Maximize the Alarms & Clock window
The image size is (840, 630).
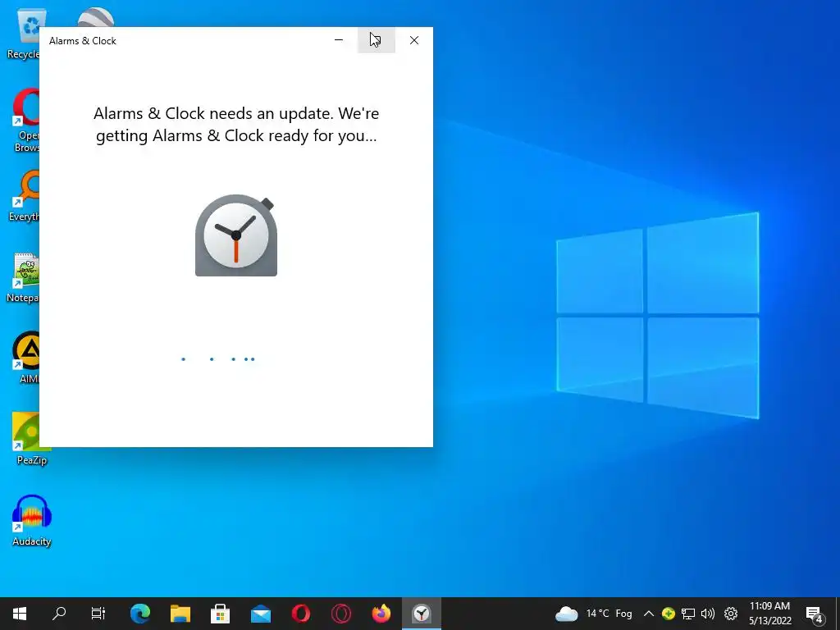point(376,40)
